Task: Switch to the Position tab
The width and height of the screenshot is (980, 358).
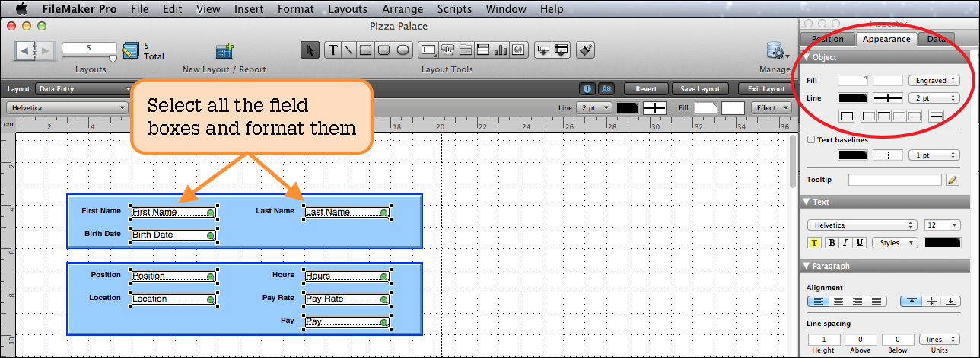Action: click(827, 39)
